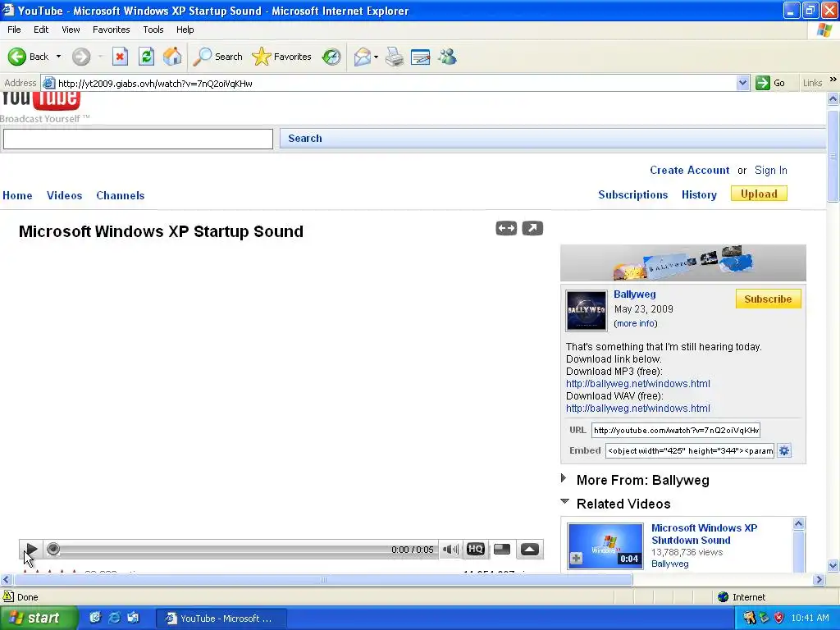Collapse the Related Videos section
This screenshot has width=840, height=630.
(623, 504)
